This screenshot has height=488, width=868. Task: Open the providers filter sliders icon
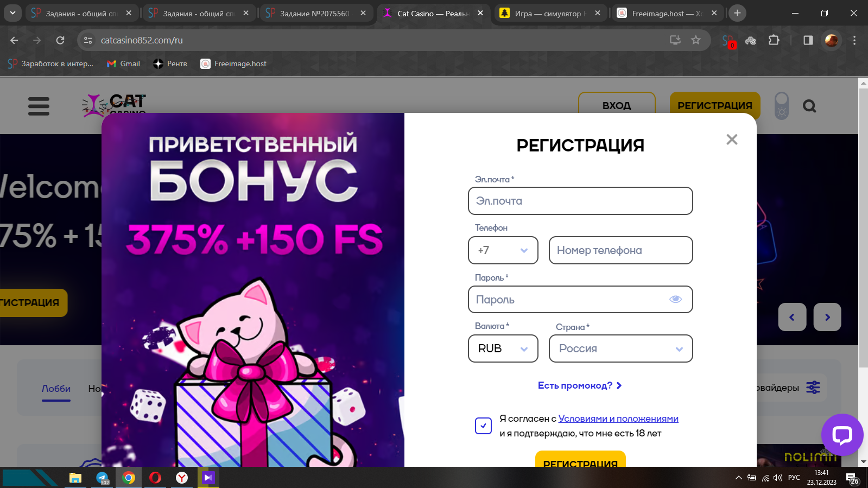coord(813,388)
